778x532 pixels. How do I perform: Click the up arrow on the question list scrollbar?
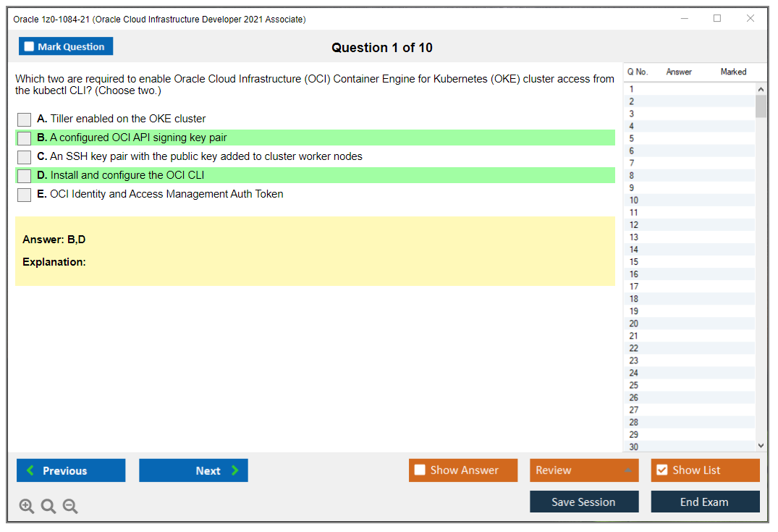click(761, 88)
